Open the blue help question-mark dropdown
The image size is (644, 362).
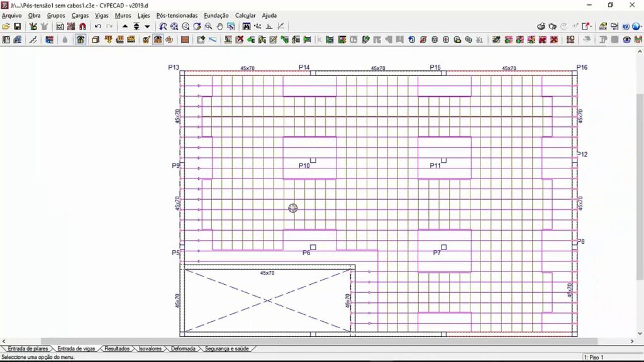point(626,26)
